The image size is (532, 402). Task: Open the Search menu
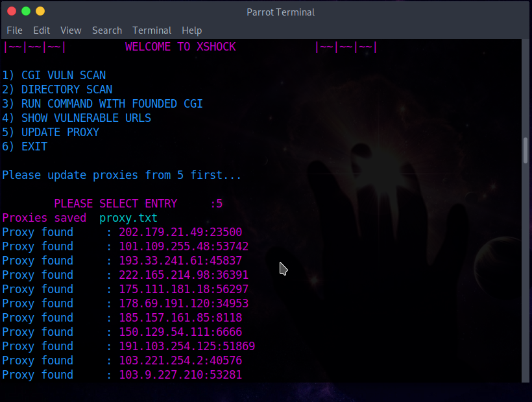coord(107,30)
